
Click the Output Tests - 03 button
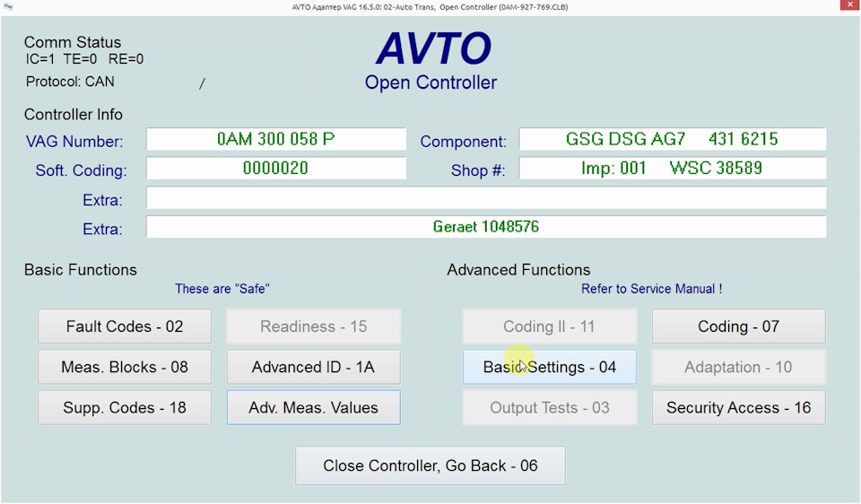(549, 407)
